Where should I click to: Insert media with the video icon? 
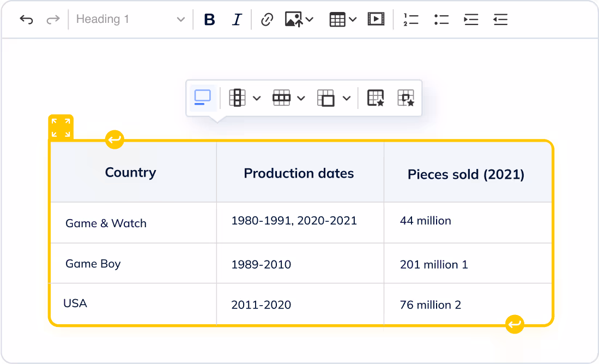pos(376,20)
